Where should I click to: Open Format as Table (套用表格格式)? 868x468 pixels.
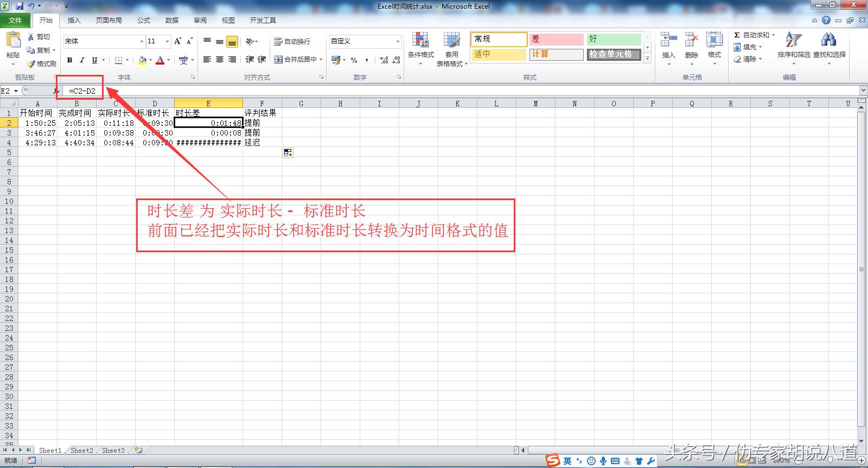(x=452, y=49)
